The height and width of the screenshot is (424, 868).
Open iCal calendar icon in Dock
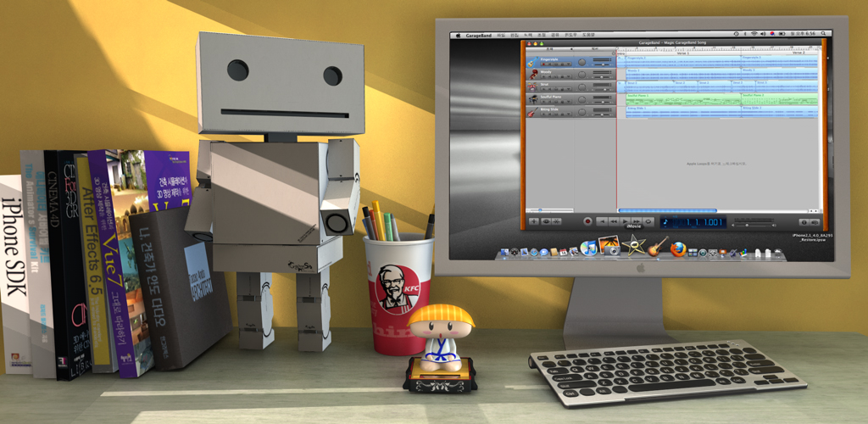(564, 252)
